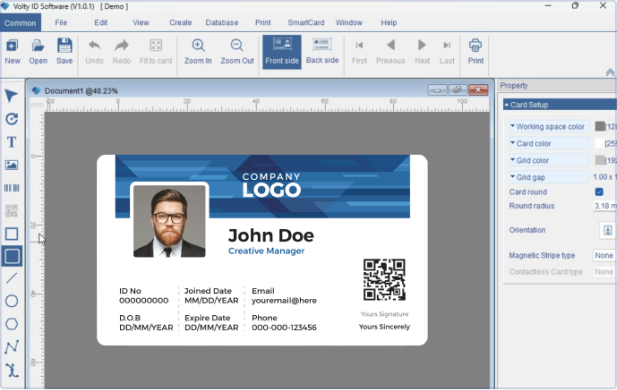Select the Line drawing tool
The height and width of the screenshot is (390, 617).
[11, 278]
